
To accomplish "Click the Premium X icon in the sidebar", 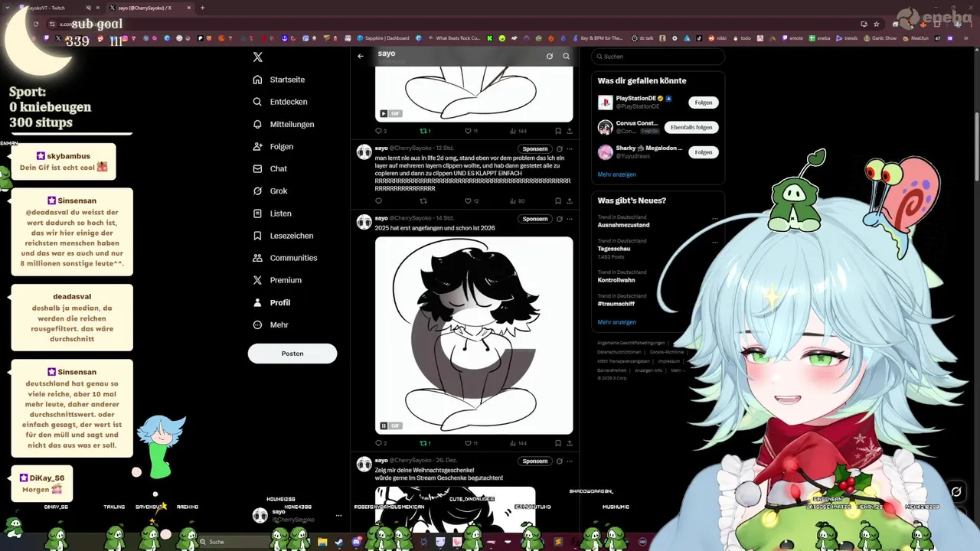I will tap(258, 280).
